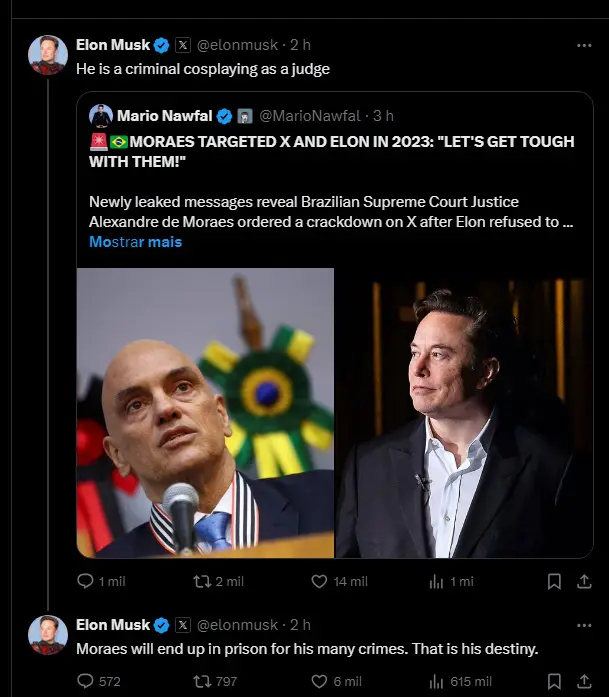Share the first Elon Musk tweet
Viewport: 609px width, 697px height.
tap(582, 581)
